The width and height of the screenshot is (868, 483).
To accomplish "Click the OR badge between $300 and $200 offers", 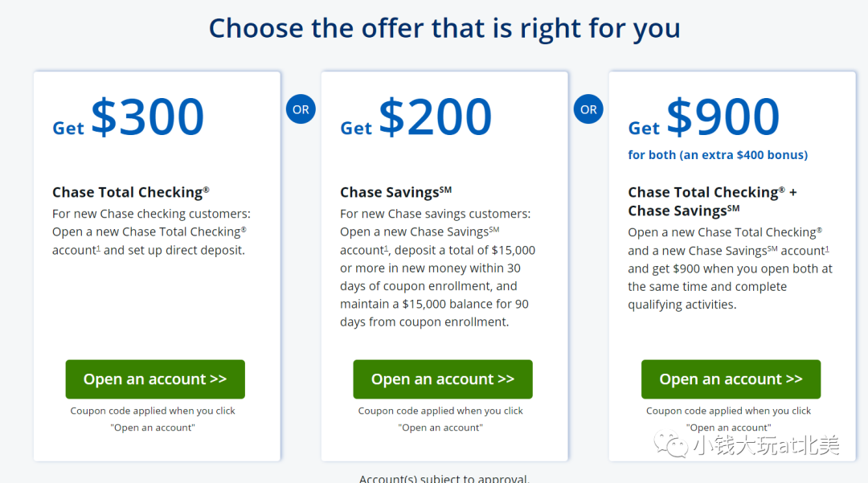I will tap(301, 109).
